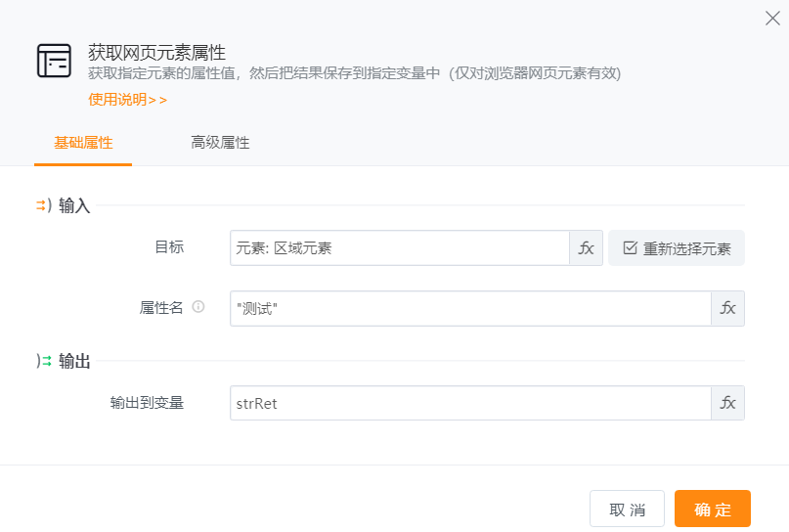Click the 获取网页元素属性 command icon in the header
Image resolution: width=789 pixels, height=532 pixels.
(x=54, y=61)
